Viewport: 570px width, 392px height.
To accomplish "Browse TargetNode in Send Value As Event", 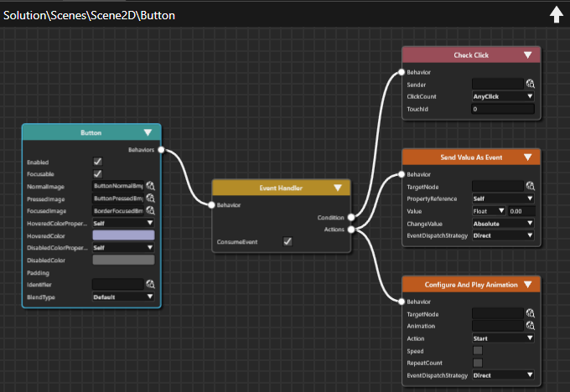I will (531, 187).
